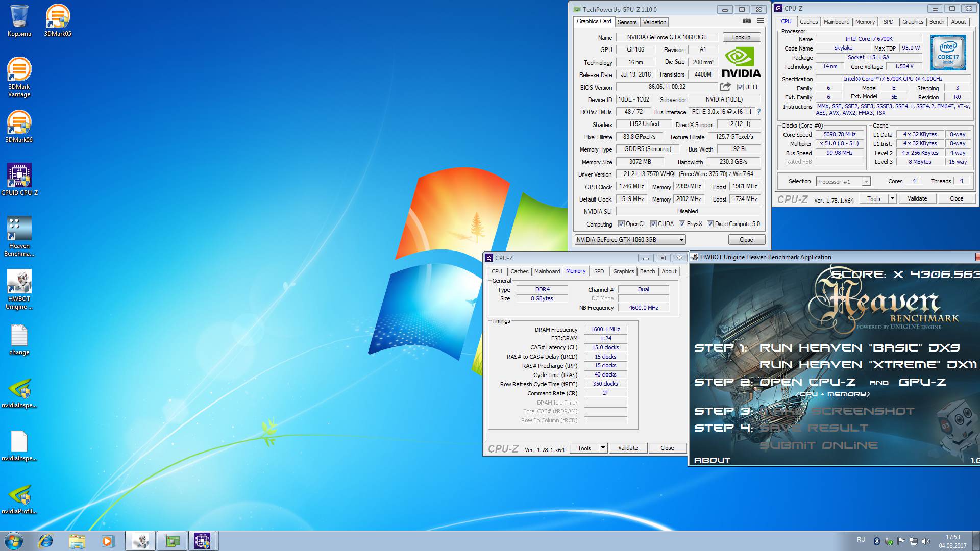980x551 pixels.
Task: Click Validate in top CPU-Z window
Action: [x=917, y=198]
